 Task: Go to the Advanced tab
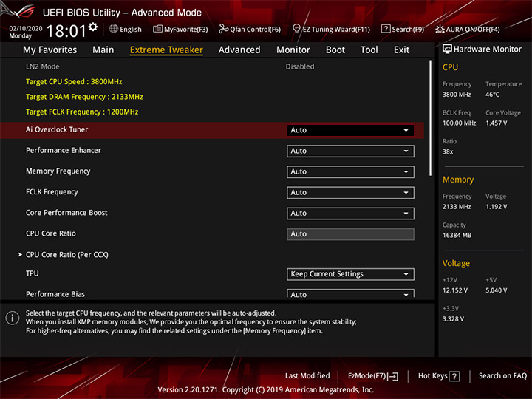click(239, 50)
